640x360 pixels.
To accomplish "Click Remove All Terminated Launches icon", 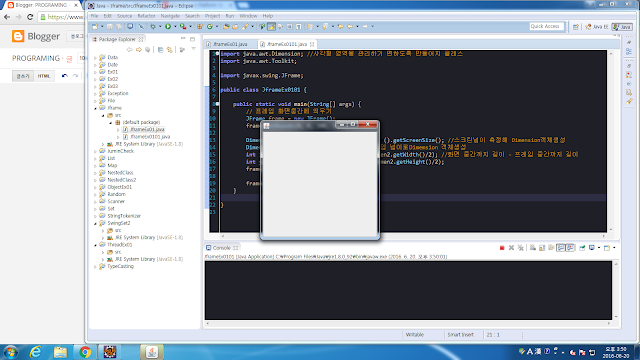I will [520, 248].
